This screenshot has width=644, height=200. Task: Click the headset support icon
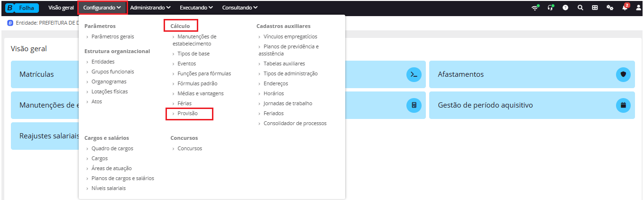[551, 8]
